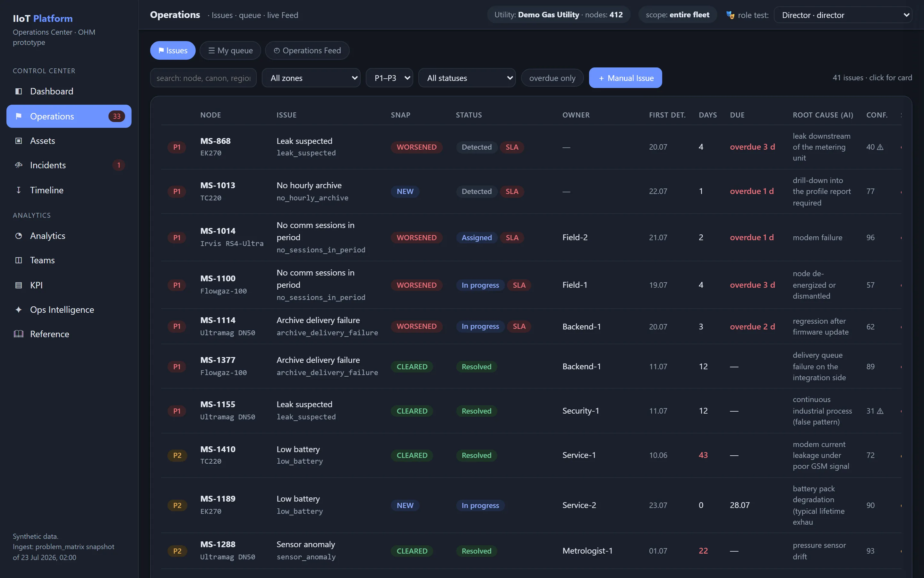Click the IIoT Platform logo link
The height and width of the screenshot is (578, 924).
click(x=43, y=18)
